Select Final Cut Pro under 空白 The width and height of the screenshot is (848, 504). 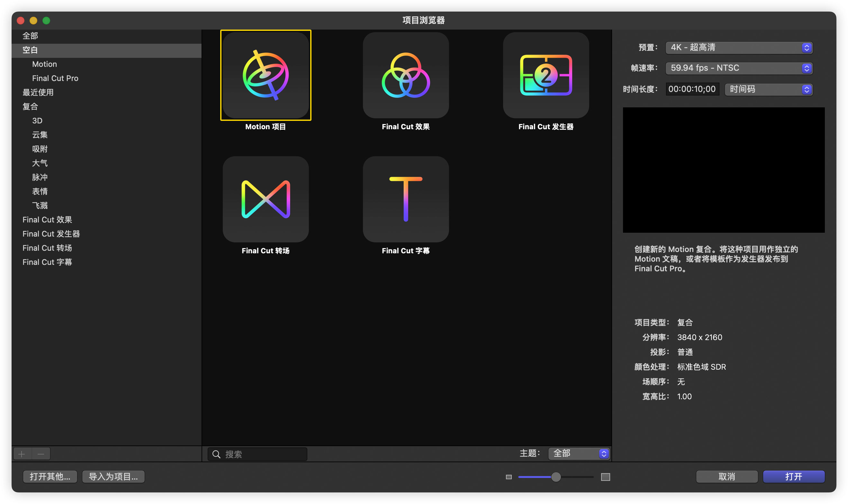tap(106, 78)
